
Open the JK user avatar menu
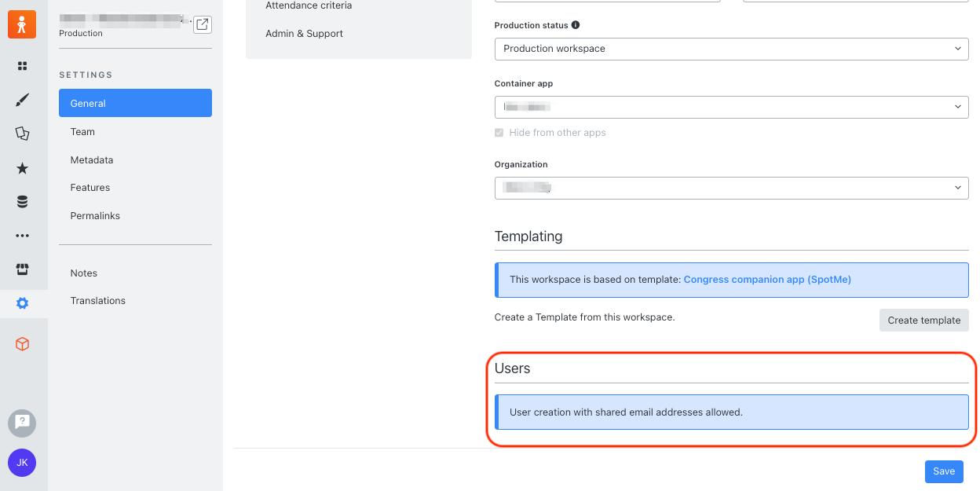(x=22, y=463)
